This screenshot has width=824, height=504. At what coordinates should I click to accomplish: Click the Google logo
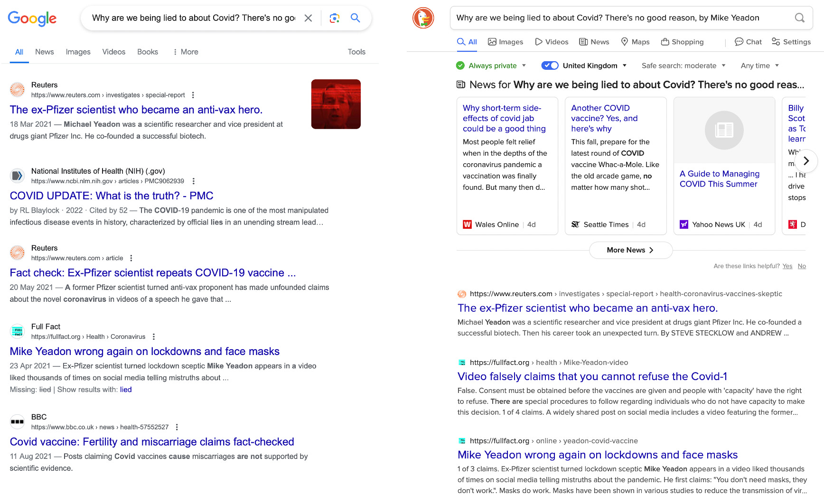click(x=32, y=19)
